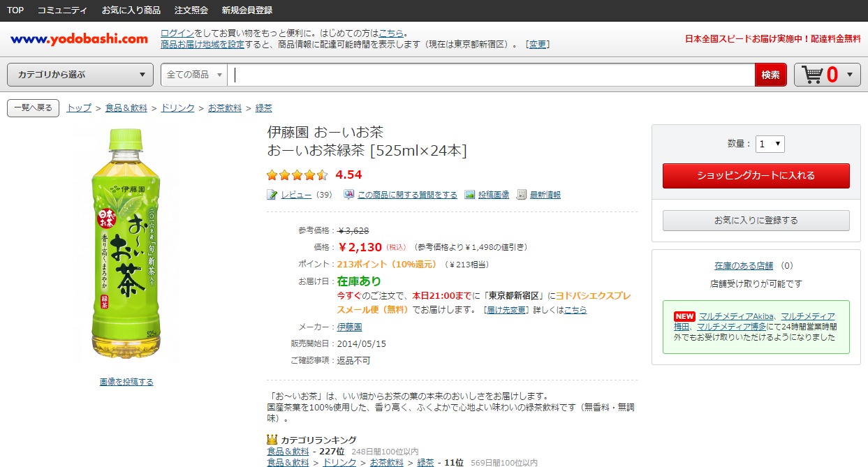Click the 届け先変更 link

click(x=506, y=310)
